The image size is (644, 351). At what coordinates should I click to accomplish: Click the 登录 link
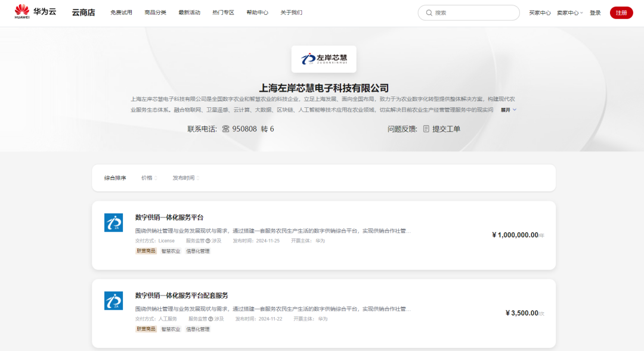click(595, 13)
